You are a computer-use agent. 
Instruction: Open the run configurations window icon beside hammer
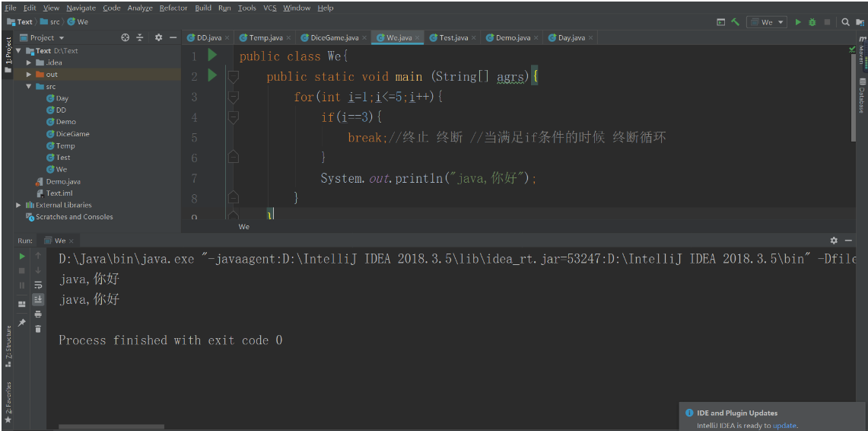pos(720,22)
